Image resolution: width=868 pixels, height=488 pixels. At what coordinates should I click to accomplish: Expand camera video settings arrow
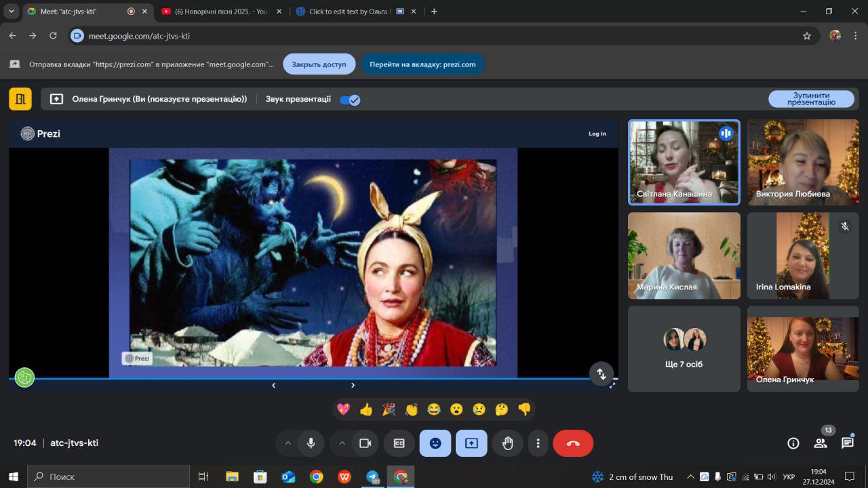click(342, 443)
